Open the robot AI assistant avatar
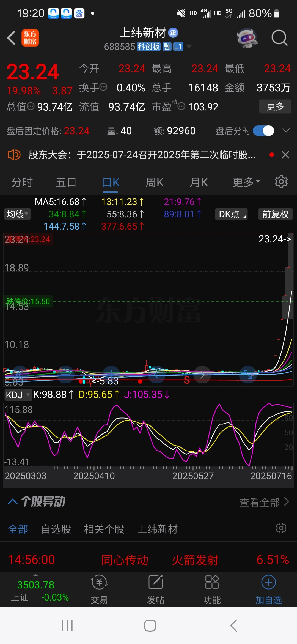This screenshot has height=644, width=297. tap(247, 38)
